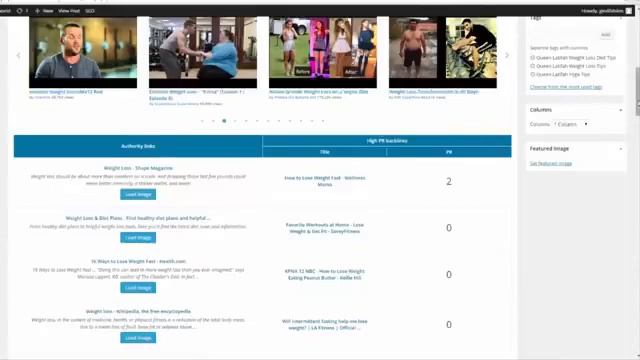Click Load Image under Weight loss - Wikipedia

point(138,338)
